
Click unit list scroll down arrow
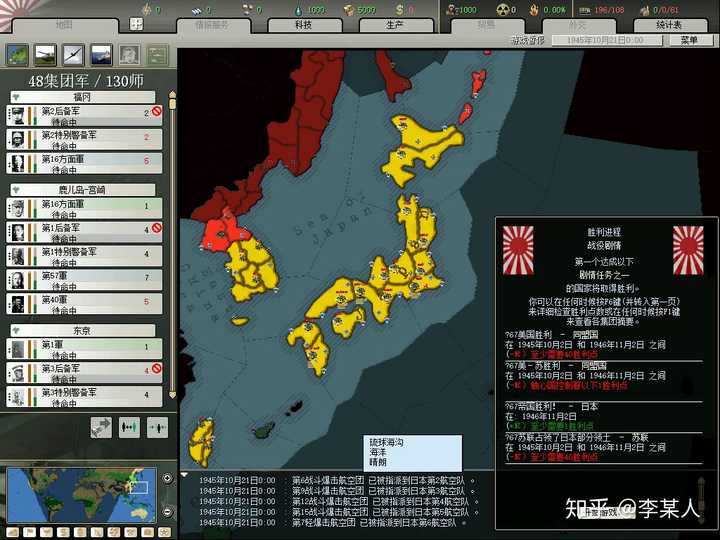(x=173, y=395)
